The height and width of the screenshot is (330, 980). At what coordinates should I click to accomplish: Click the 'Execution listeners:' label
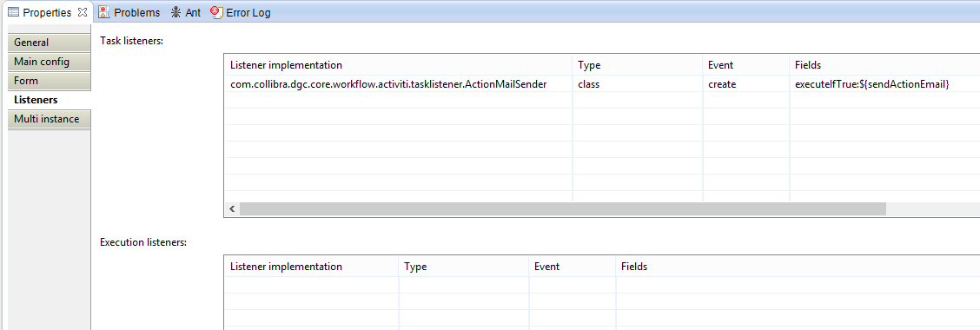[143, 242]
